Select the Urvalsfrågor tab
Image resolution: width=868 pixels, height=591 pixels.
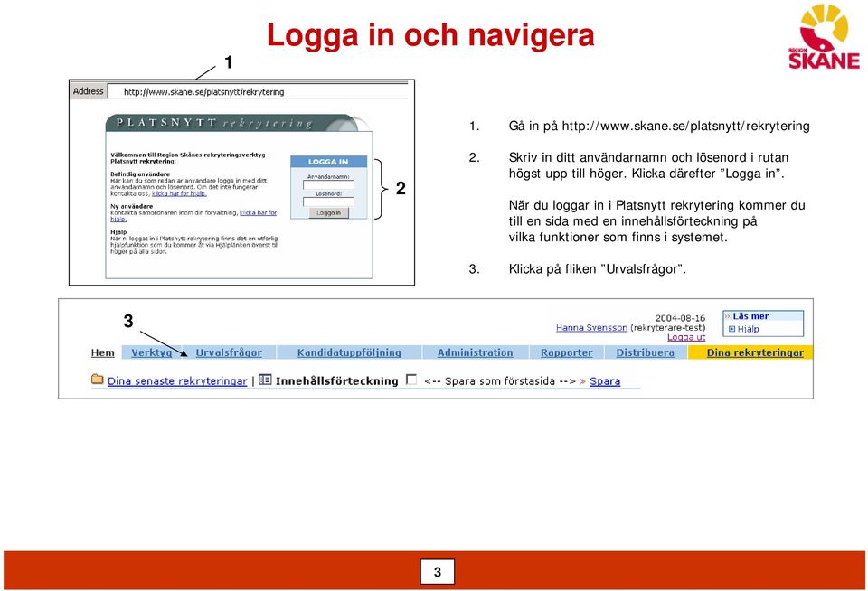pyautogui.click(x=229, y=352)
